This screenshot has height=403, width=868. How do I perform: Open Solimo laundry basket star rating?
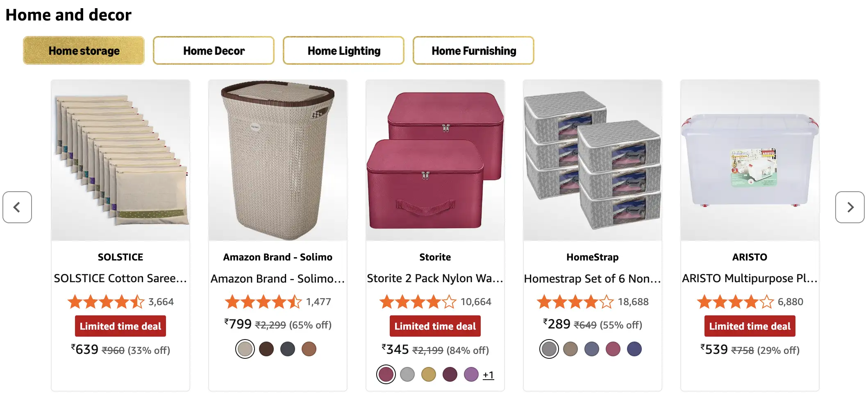tap(264, 302)
